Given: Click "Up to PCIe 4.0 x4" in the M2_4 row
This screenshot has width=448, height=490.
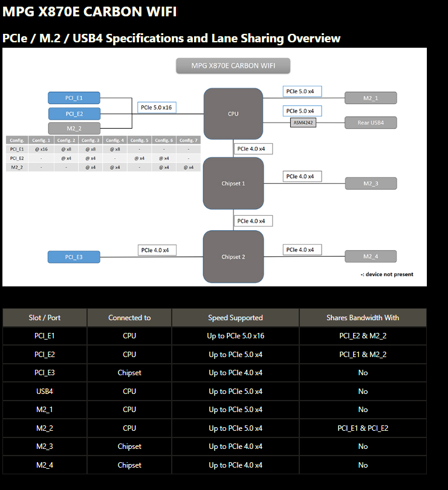Looking at the screenshot, I should point(235,465).
